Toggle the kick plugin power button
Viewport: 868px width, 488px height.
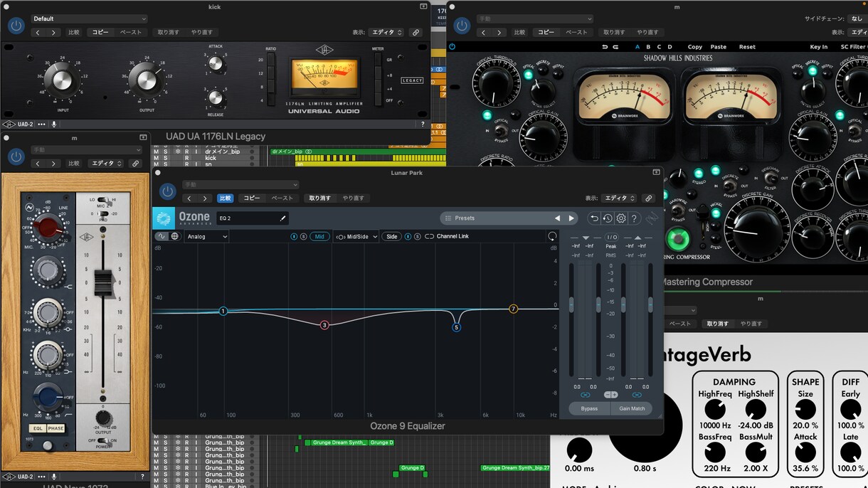[x=16, y=26]
